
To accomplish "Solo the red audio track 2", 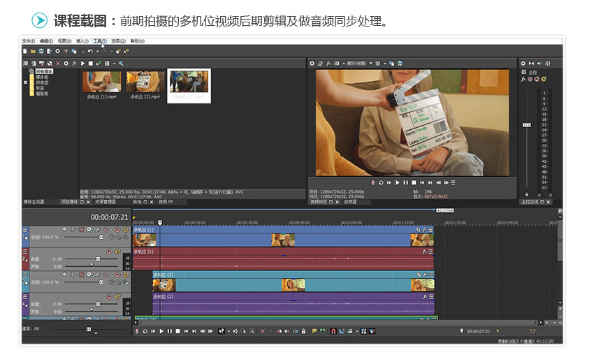I will tap(118, 252).
